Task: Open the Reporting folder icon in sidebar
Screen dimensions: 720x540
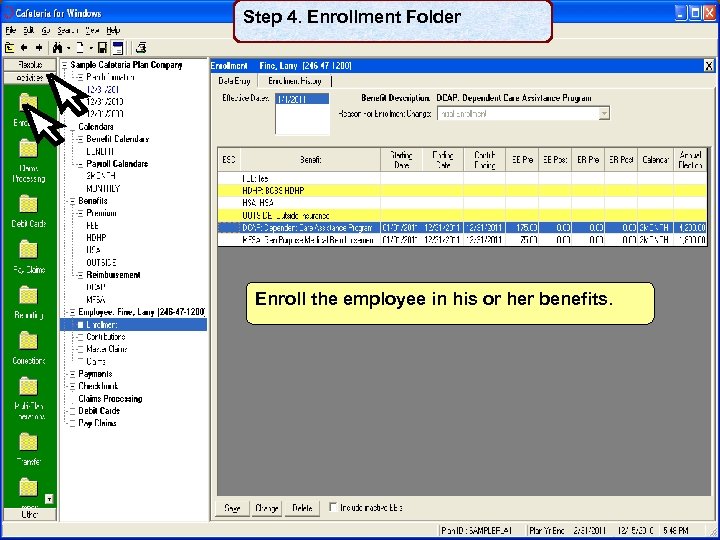Action: [x=28, y=296]
